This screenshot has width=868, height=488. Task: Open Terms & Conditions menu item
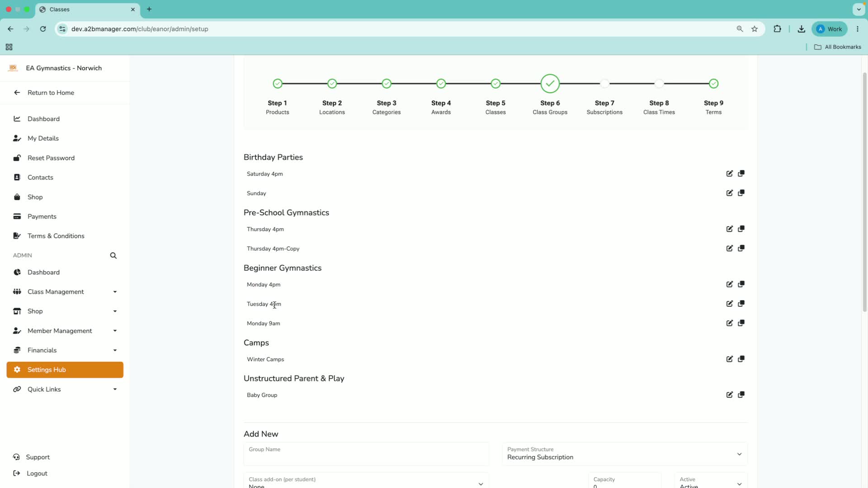coord(56,236)
